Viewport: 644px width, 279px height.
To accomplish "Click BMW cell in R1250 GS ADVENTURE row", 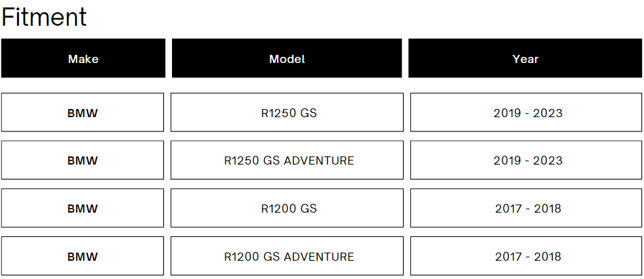I will [x=83, y=160].
